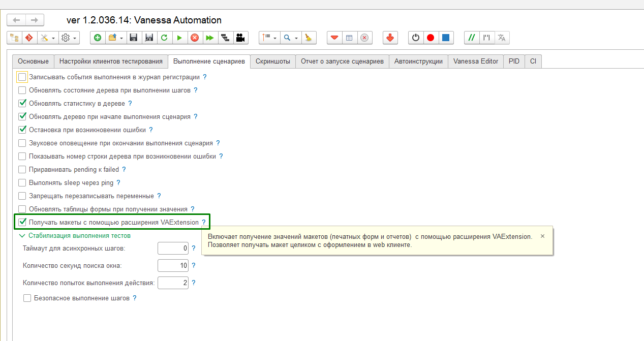
Task: Switch to the Автоинструкции tab
Action: [418, 61]
